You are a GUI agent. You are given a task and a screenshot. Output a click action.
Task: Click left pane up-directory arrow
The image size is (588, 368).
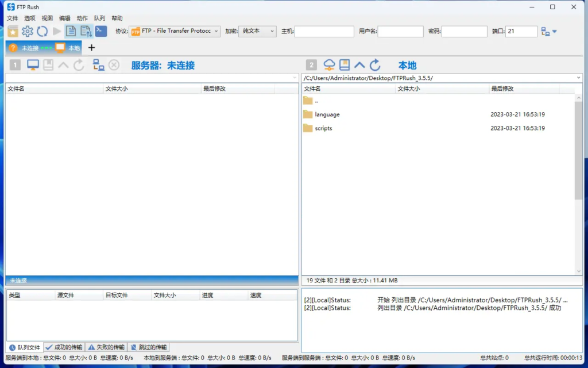pyautogui.click(x=63, y=66)
